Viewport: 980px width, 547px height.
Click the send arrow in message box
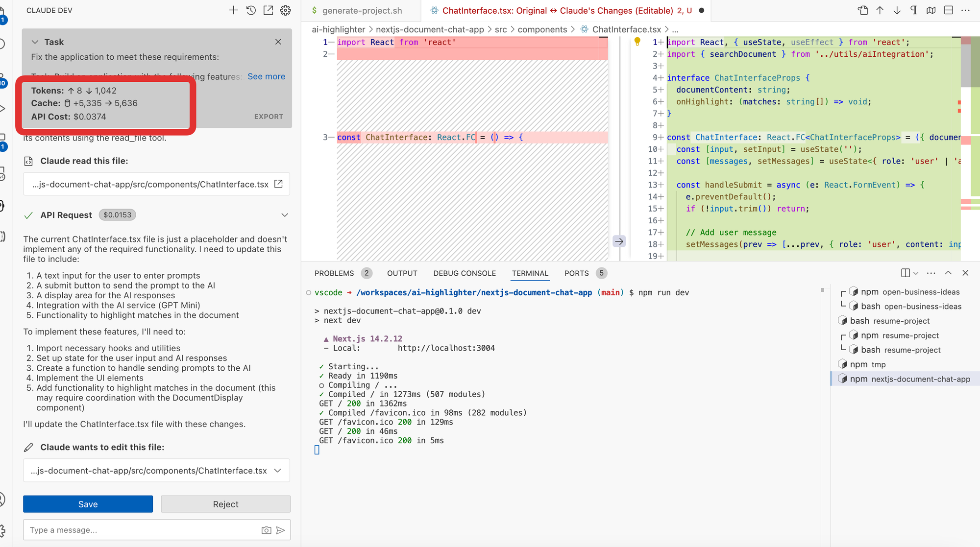click(x=281, y=530)
